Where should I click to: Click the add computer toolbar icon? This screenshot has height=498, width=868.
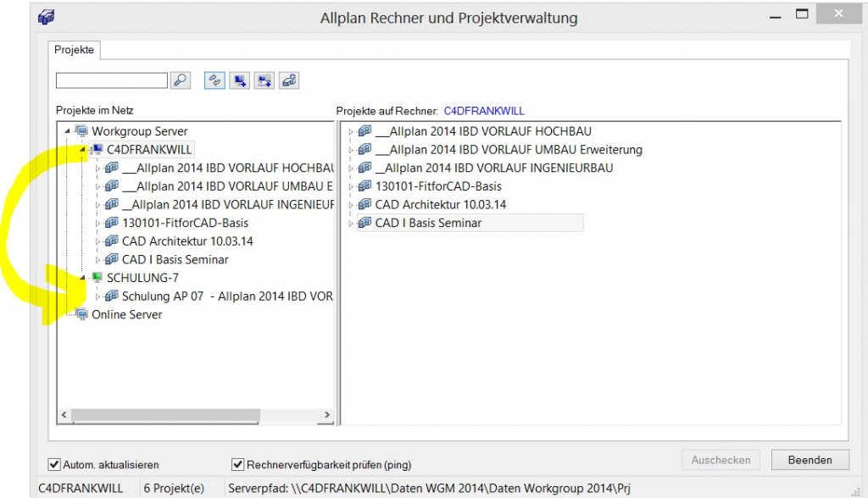point(240,80)
